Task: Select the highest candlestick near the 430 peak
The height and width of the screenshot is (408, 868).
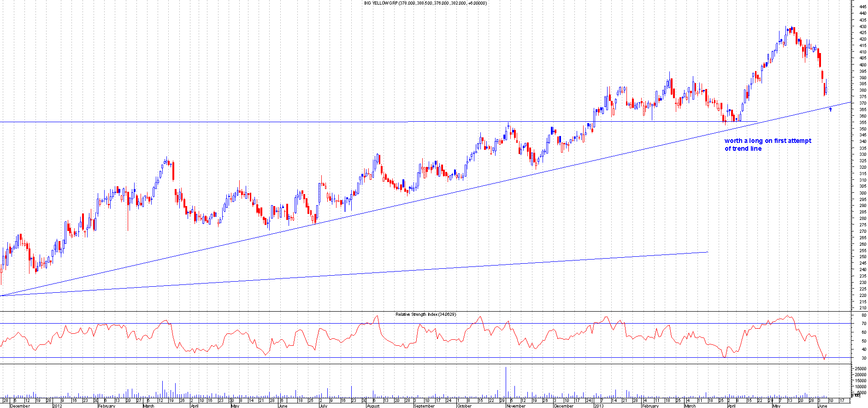Action: (791, 30)
